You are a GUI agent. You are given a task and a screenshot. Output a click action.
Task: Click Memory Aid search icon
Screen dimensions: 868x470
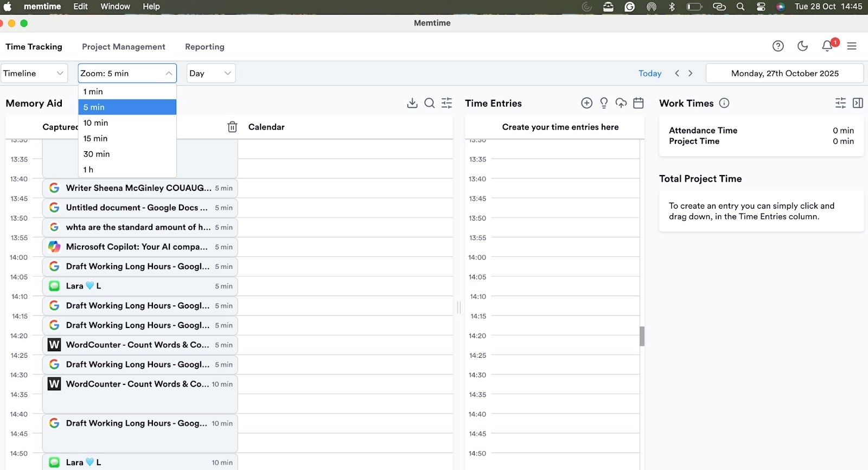(429, 103)
